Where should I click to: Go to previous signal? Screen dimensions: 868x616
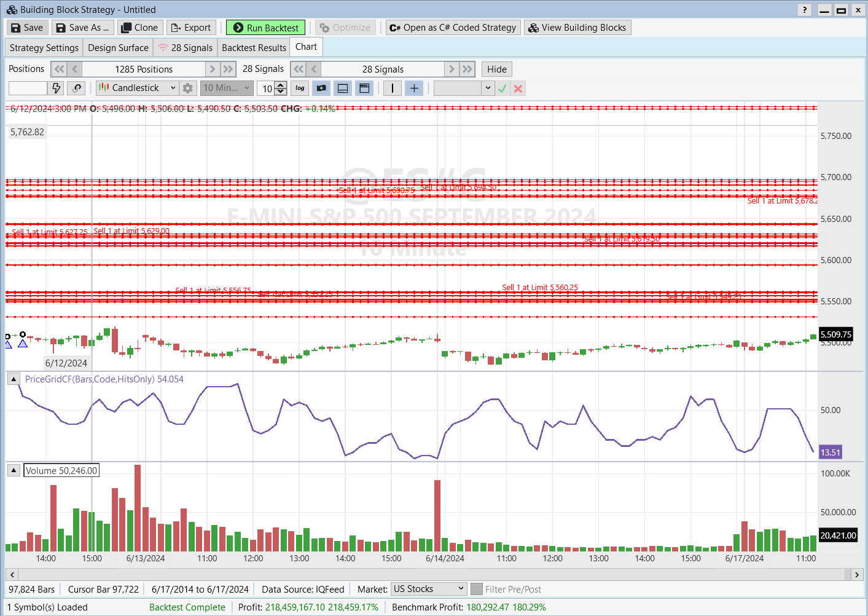[x=314, y=69]
